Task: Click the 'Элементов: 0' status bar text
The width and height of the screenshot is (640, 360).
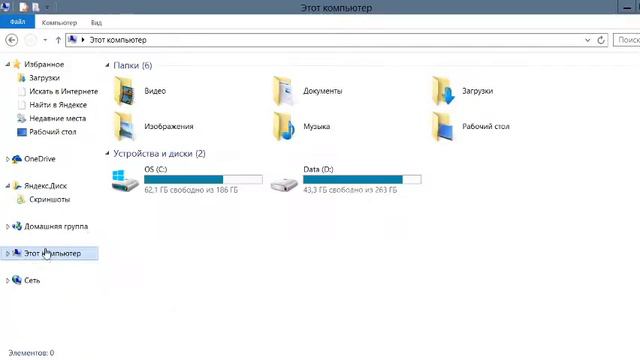Action: tap(31, 353)
